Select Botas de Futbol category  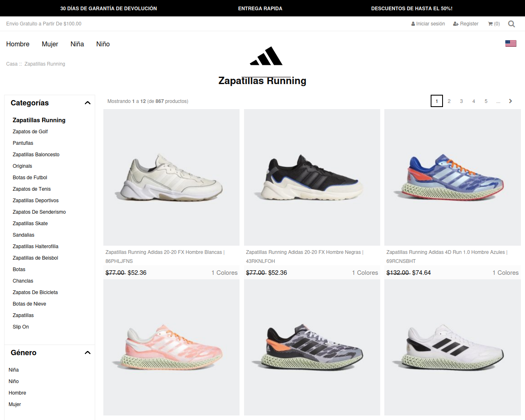tap(30, 178)
